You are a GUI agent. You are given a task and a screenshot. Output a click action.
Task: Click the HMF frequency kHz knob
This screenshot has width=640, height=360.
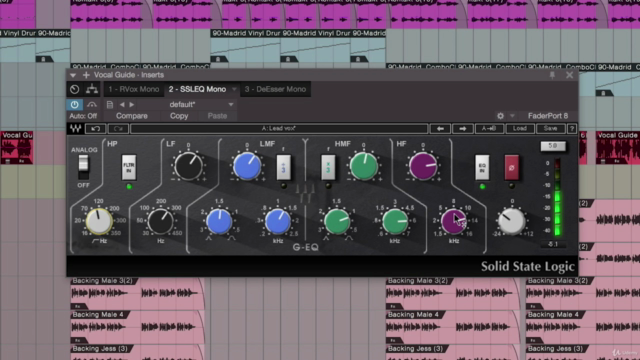395,221
